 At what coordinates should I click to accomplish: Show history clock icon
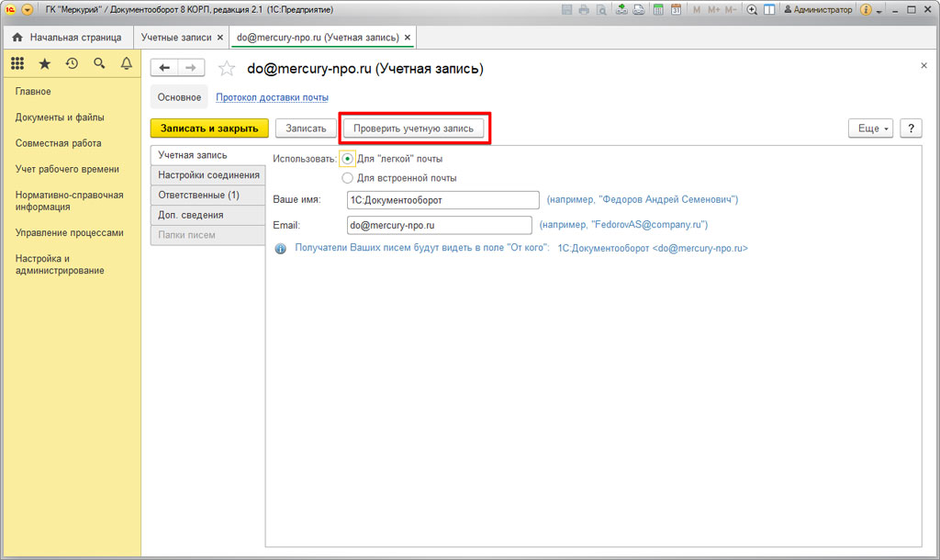[x=72, y=63]
